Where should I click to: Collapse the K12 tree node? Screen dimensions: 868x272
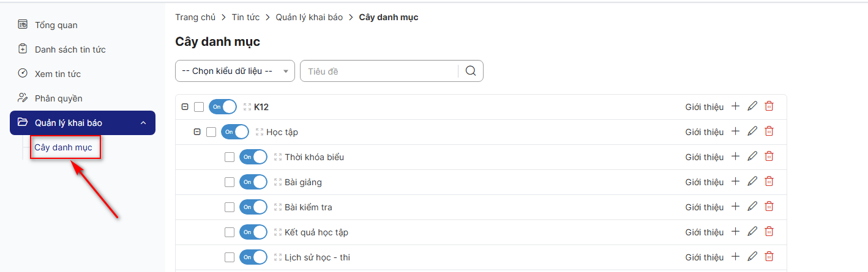(185, 107)
